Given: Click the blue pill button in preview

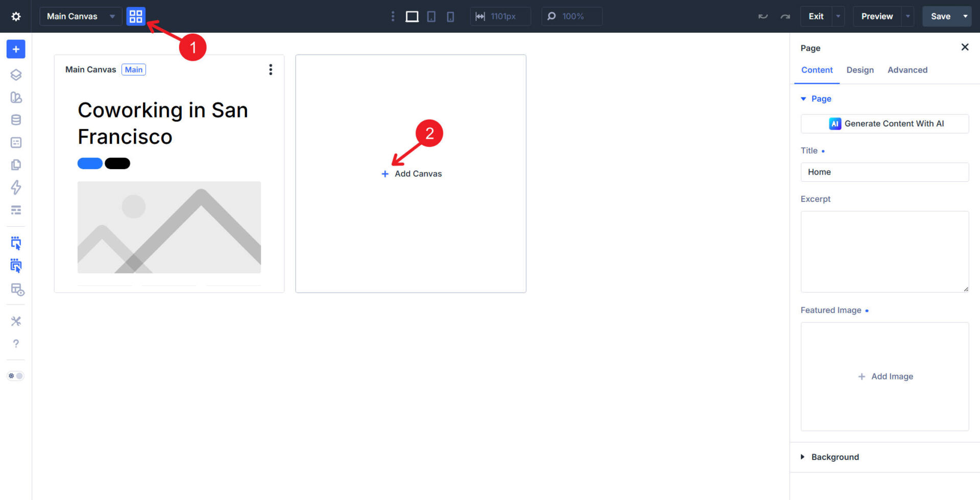Looking at the screenshot, I should coord(90,163).
